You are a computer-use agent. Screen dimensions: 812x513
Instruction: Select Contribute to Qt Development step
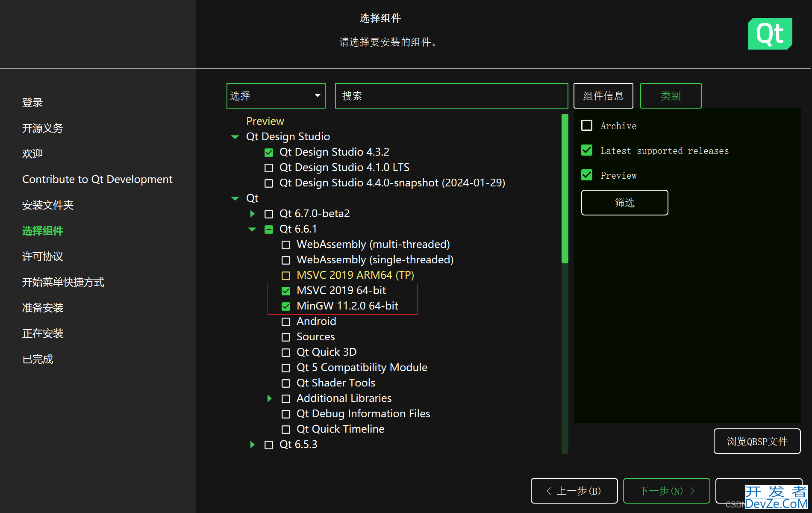97,179
